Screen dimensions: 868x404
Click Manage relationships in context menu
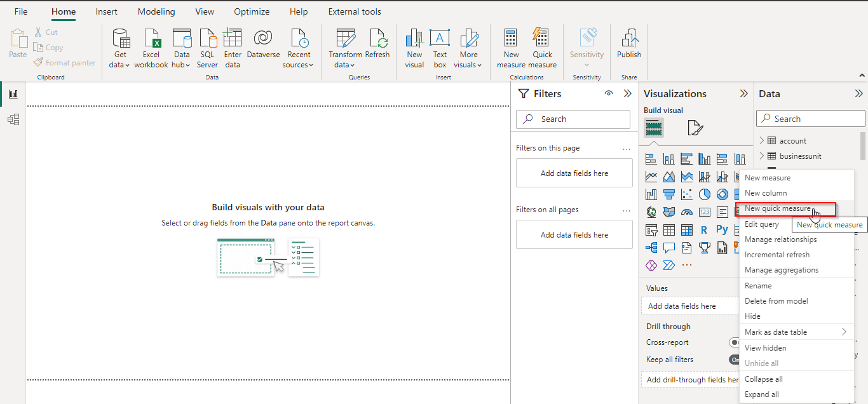tap(780, 239)
